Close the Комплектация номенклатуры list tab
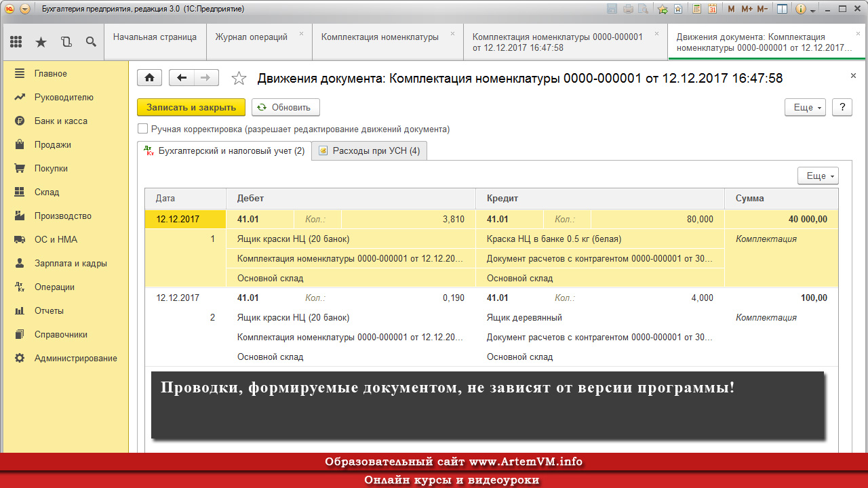Viewport: 868px width, 488px height. point(453,33)
